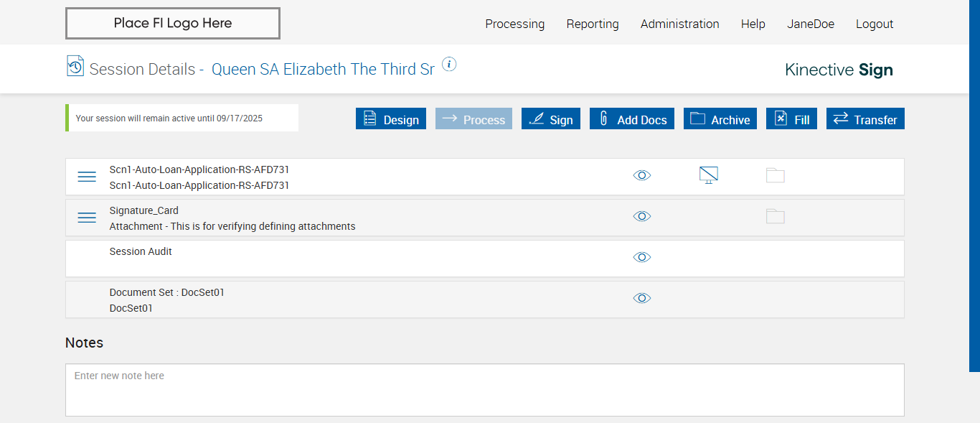
Task: Click the info icon beside session name
Action: 449,65
